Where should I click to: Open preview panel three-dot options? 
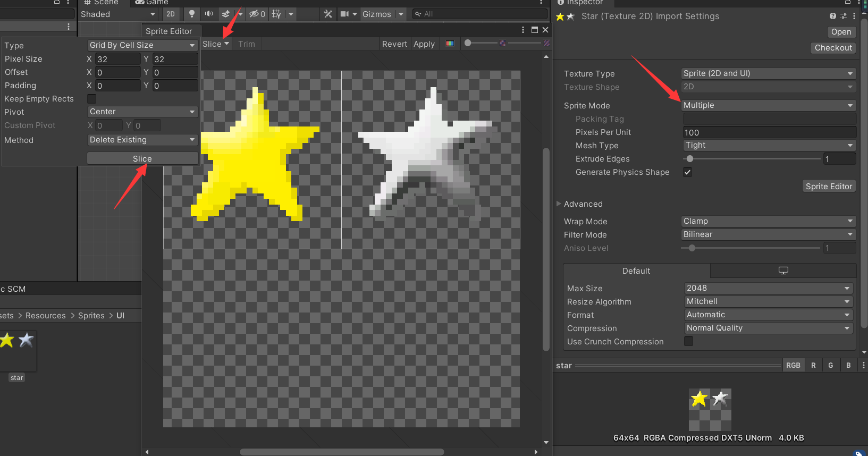pyautogui.click(x=863, y=365)
